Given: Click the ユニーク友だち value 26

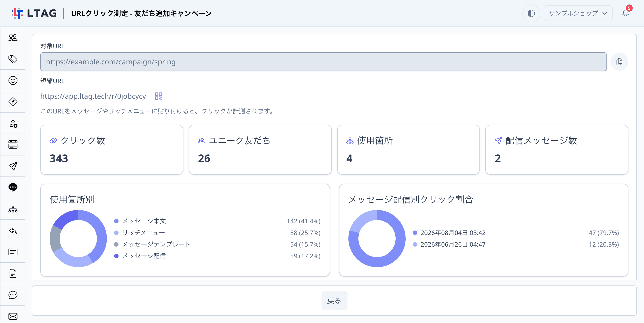Looking at the screenshot, I should [204, 158].
